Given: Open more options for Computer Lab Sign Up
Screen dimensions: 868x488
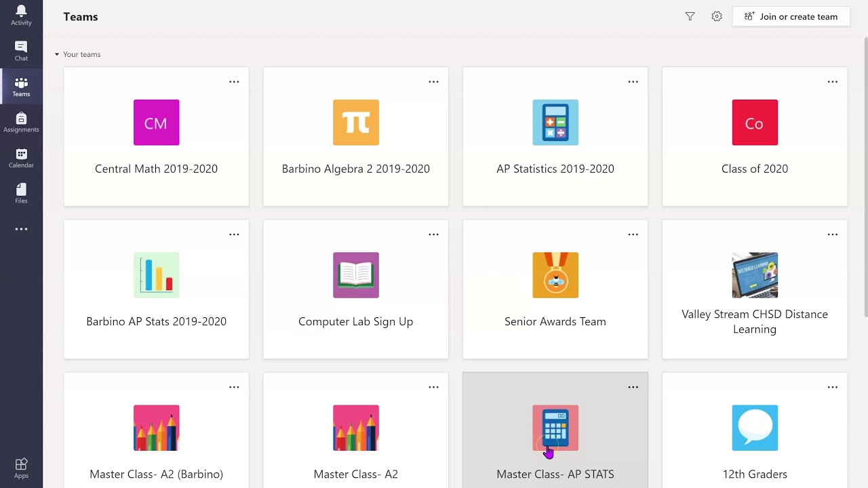Looking at the screenshot, I should click(x=433, y=235).
